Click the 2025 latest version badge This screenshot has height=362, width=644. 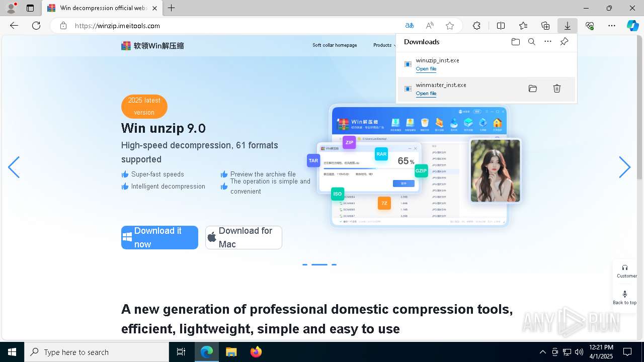(x=144, y=107)
